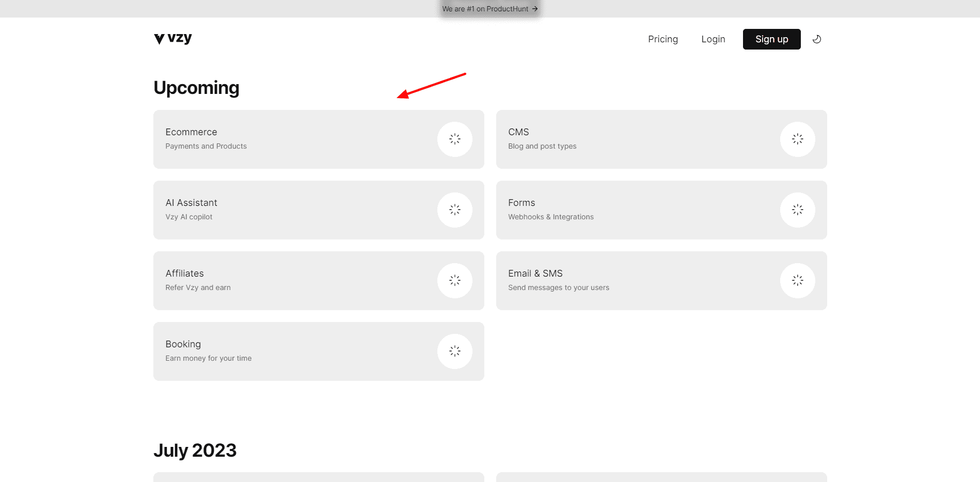Image resolution: width=980 pixels, height=482 pixels.
Task: Open the Pricing page
Action: [663, 39]
